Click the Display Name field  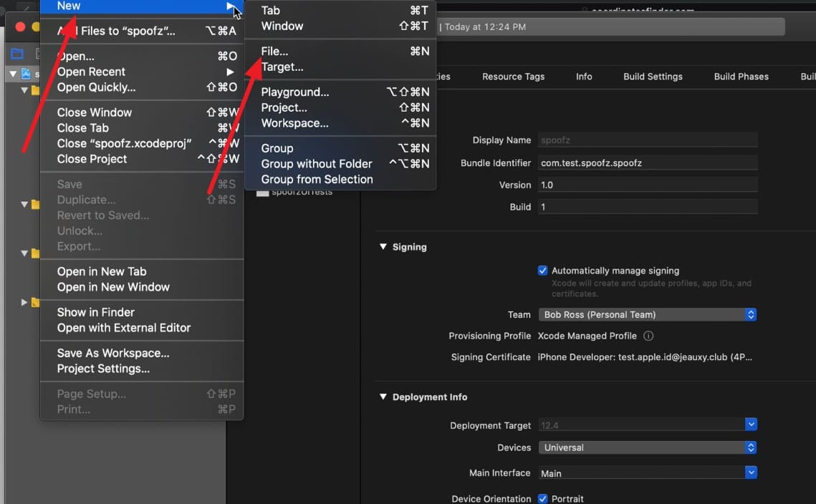tap(648, 140)
